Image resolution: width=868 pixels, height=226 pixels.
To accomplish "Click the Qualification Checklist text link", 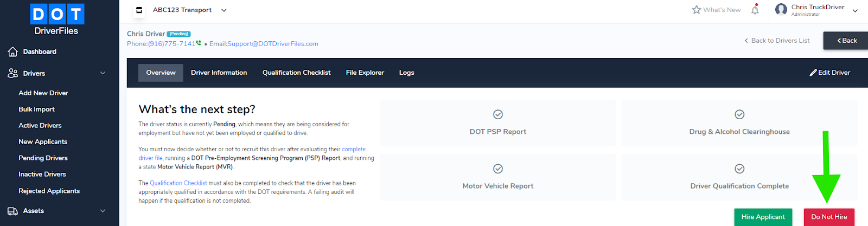I will pos(178,183).
